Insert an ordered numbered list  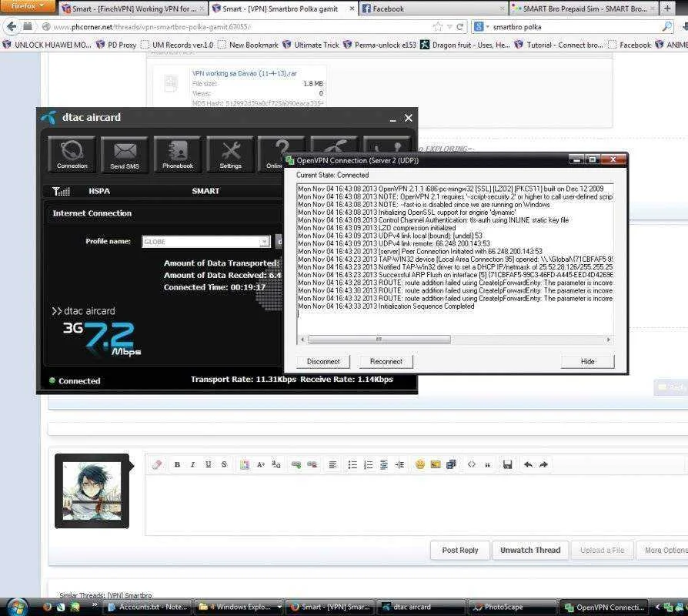(x=368, y=464)
